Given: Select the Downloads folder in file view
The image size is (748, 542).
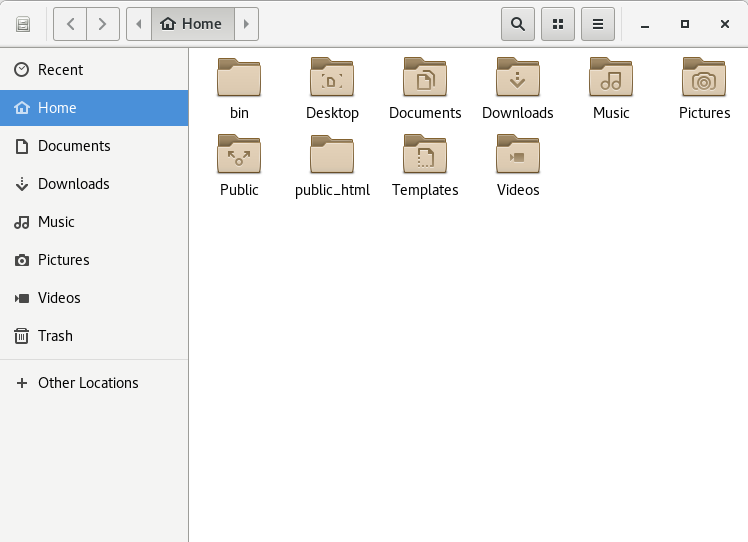Looking at the screenshot, I should coord(518,78).
